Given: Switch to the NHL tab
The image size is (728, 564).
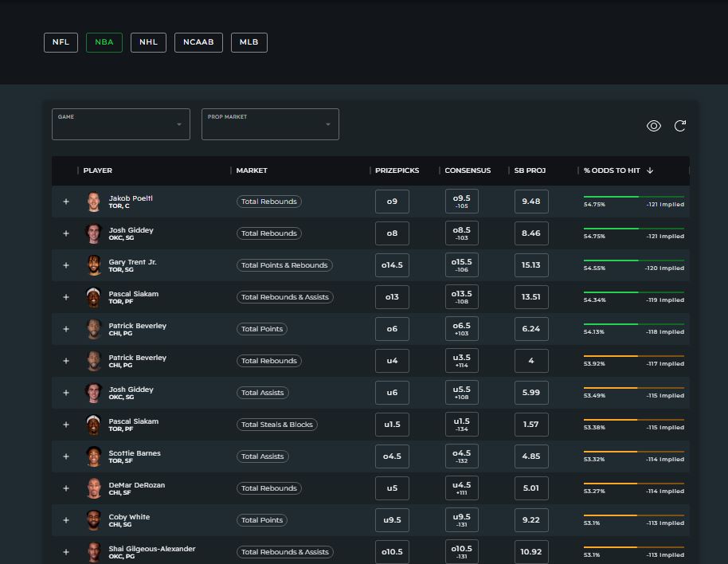Looking at the screenshot, I should tap(149, 42).
